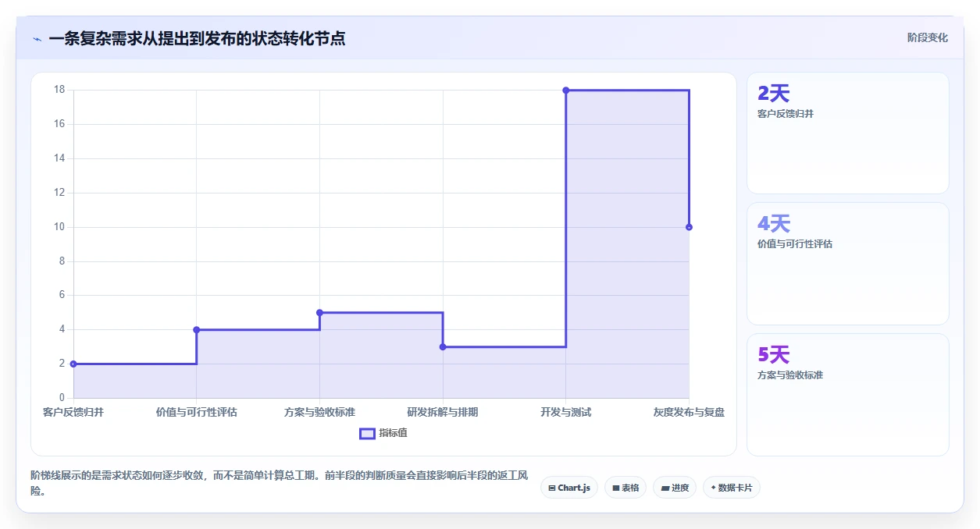The width and height of the screenshot is (980, 529).
Task: Click the 10 y-axis tick label
Action: [59, 227]
